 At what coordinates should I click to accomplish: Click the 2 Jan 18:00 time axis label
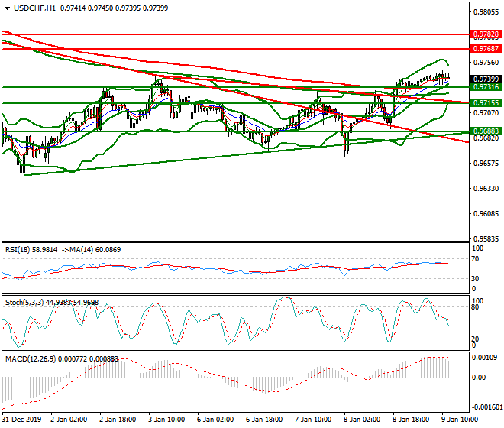click(x=118, y=420)
